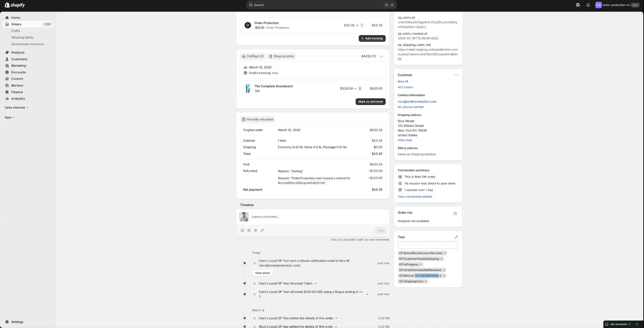The image size is (644, 328).
Task: Open Analytics section
Action: (18, 99)
